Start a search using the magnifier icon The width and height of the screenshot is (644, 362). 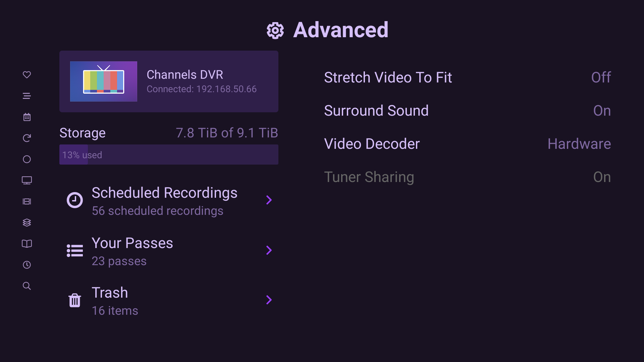[27, 286]
